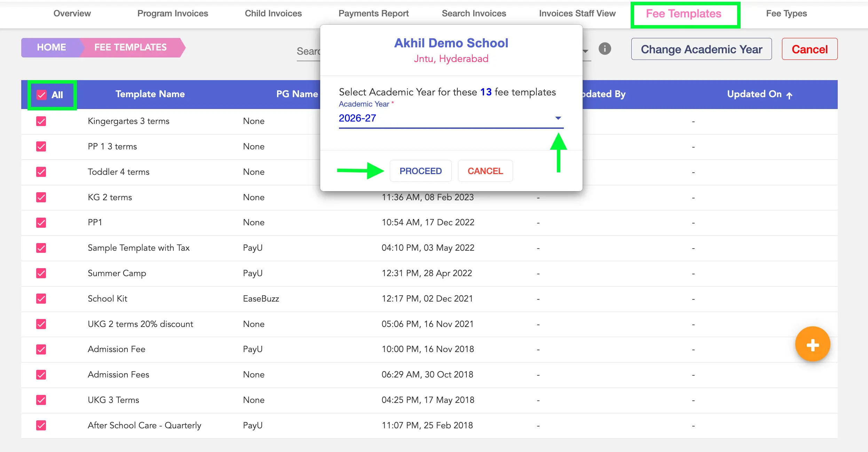Click the info icon near search
Viewport: 868px width, 452px height.
pos(605,49)
